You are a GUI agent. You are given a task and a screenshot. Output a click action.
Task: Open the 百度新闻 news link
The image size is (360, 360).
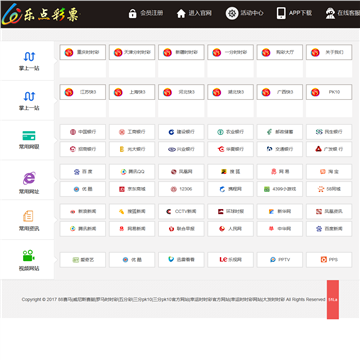pos(329,229)
